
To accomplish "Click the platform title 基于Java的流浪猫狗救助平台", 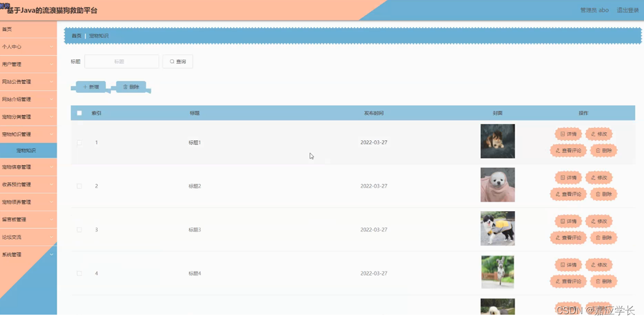I will tap(52, 11).
